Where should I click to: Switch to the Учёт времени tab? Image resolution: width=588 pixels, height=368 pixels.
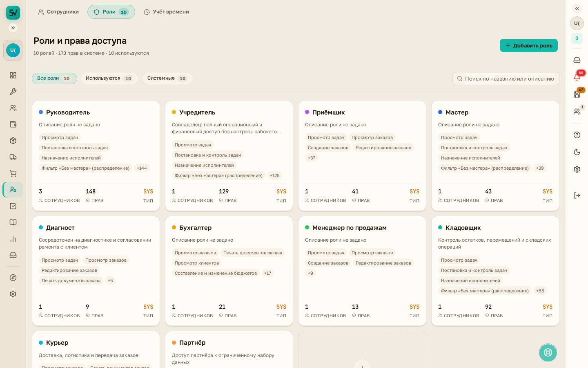coord(166,12)
